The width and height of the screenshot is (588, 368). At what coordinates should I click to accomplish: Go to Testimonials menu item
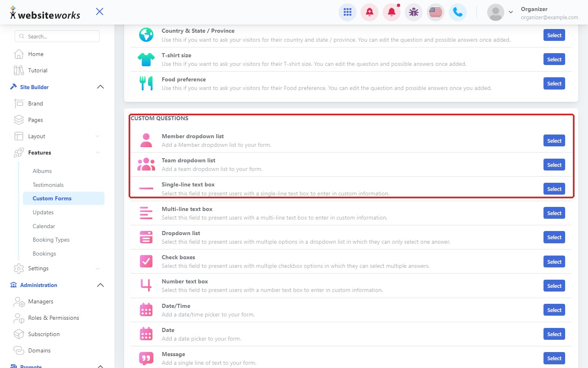tap(48, 185)
